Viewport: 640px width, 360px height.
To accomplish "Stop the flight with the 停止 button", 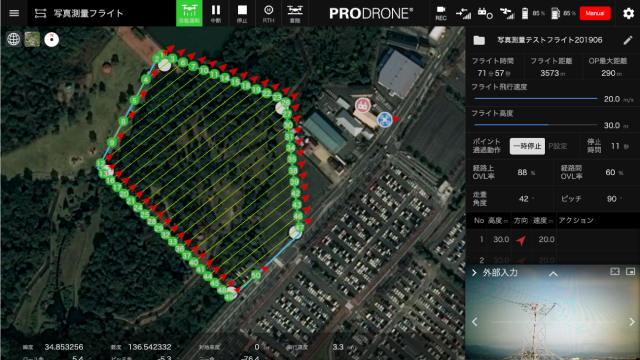I will [x=242, y=13].
